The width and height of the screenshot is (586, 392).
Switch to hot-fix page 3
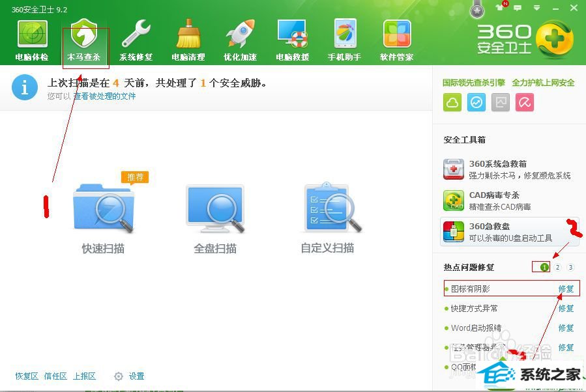[x=570, y=267]
